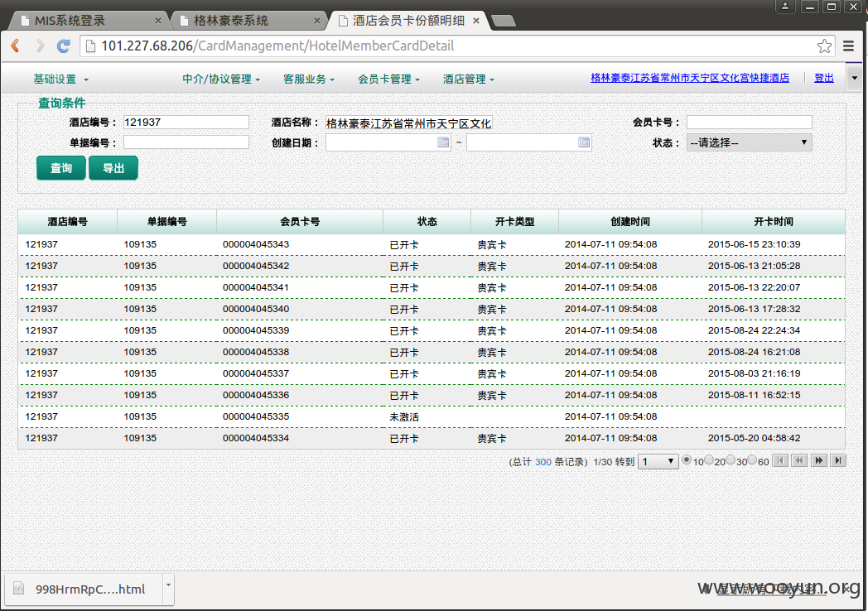Screen dimensions: 868x611
Task: Jump to last page of results
Action: 838,460
